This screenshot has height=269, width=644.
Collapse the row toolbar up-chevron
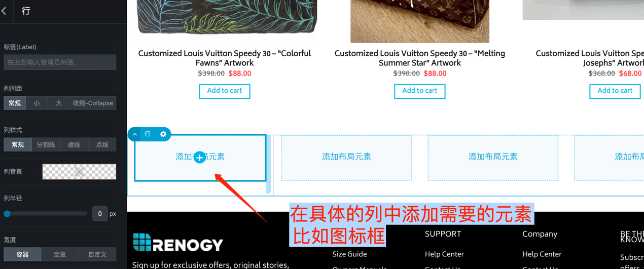point(135,134)
